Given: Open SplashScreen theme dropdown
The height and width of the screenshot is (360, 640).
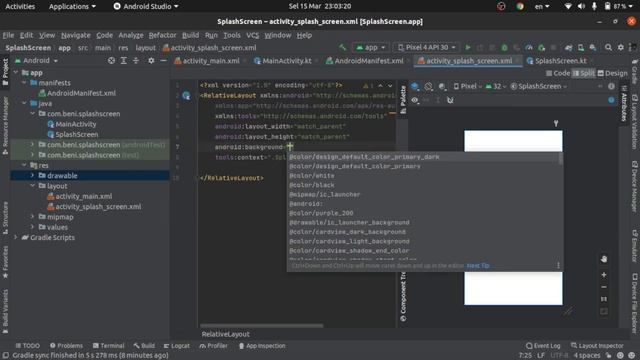Looking at the screenshot, I should click(539, 86).
